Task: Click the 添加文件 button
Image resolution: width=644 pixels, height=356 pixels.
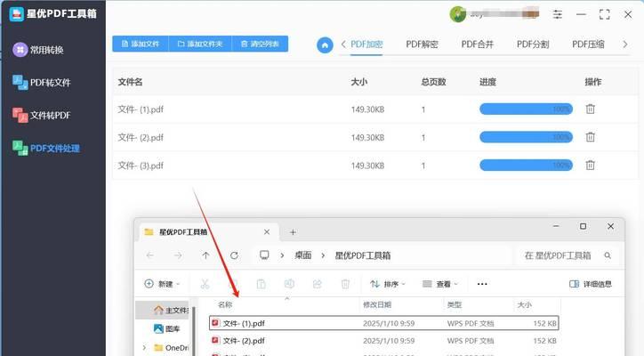Action: coord(141,44)
